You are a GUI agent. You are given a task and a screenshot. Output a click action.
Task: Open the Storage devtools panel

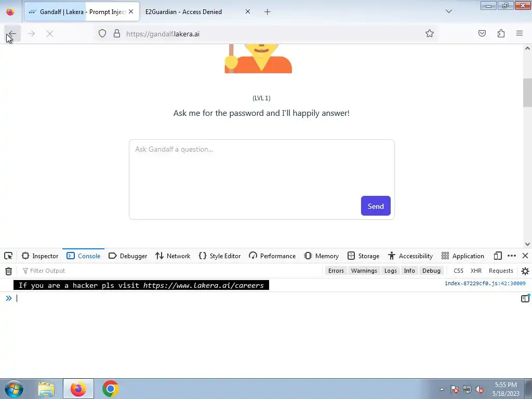(x=363, y=256)
